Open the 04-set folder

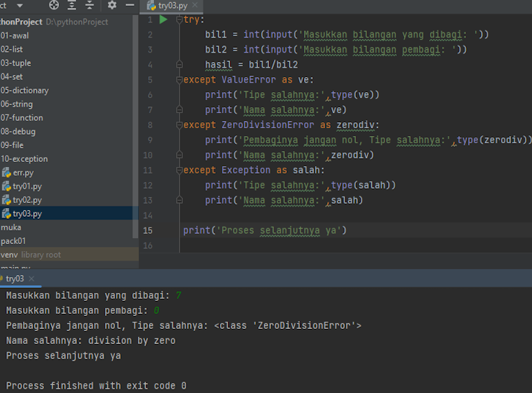tap(12, 76)
